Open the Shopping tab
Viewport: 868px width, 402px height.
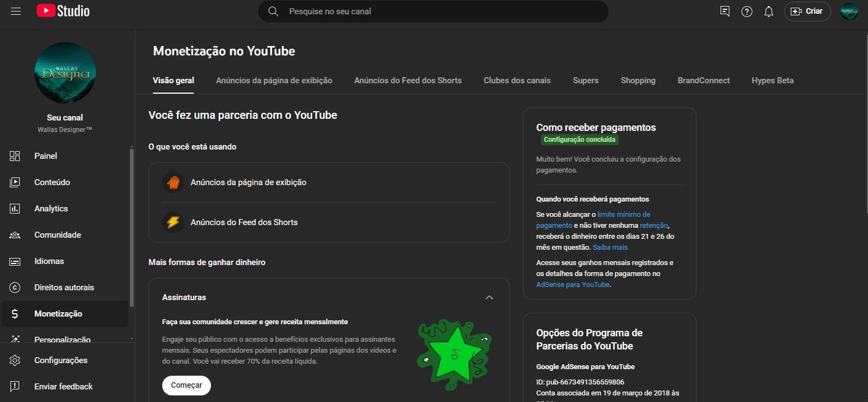[x=638, y=81]
